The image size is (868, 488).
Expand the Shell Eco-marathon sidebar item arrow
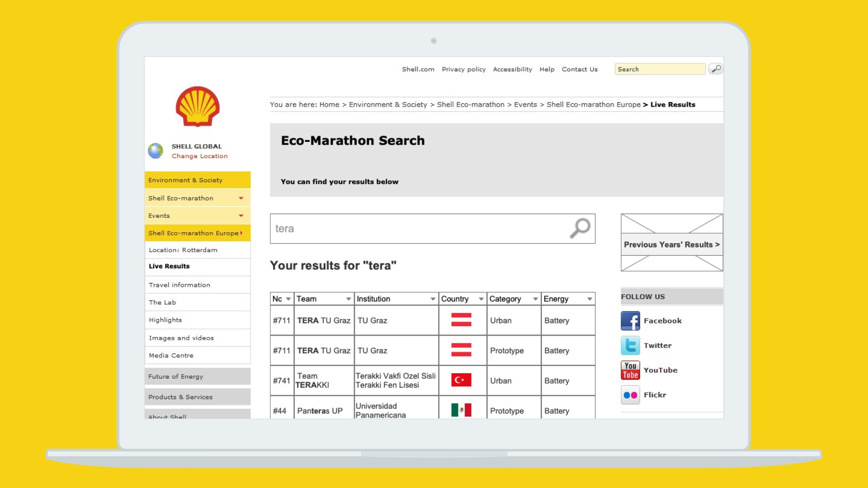point(241,198)
